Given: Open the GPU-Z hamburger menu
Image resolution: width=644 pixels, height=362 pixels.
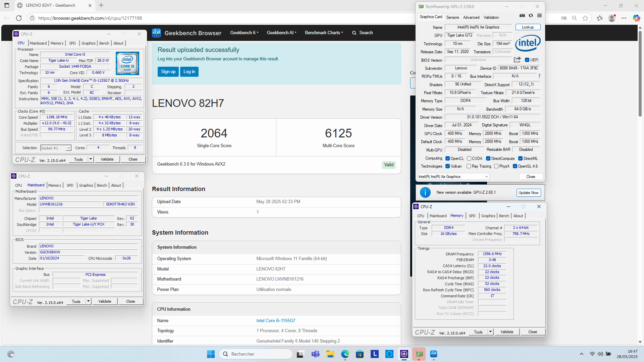Looking at the screenshot, I should point(539,16).
